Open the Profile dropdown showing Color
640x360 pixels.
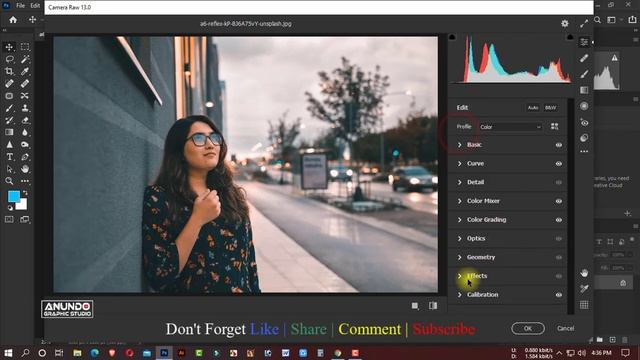point(511,127)
